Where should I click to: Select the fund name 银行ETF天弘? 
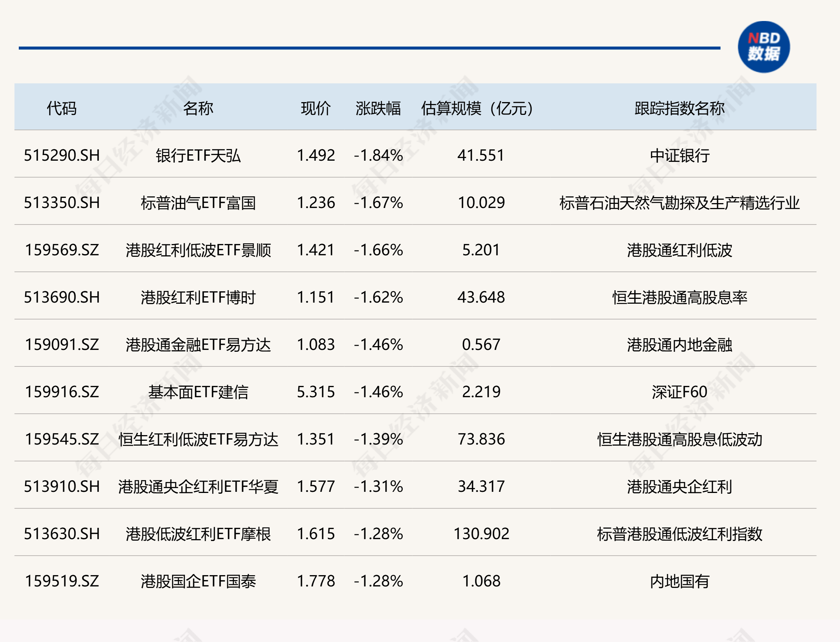pos(198,155)
